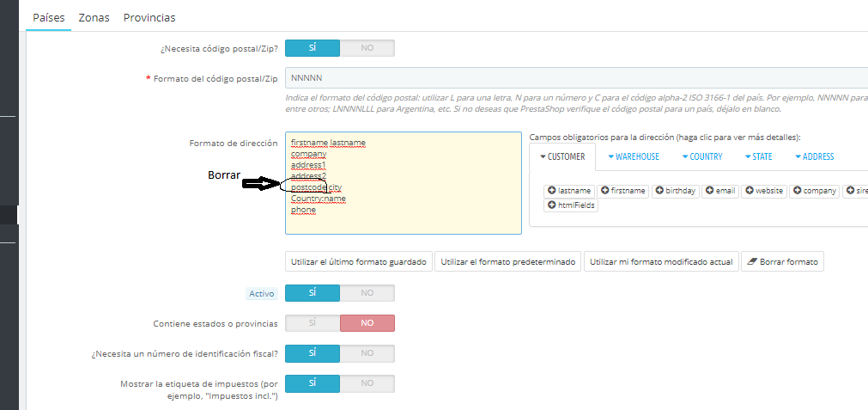Expand the COUNTRY fields tab
Screen dimensions: 868x410
point(702,156)
